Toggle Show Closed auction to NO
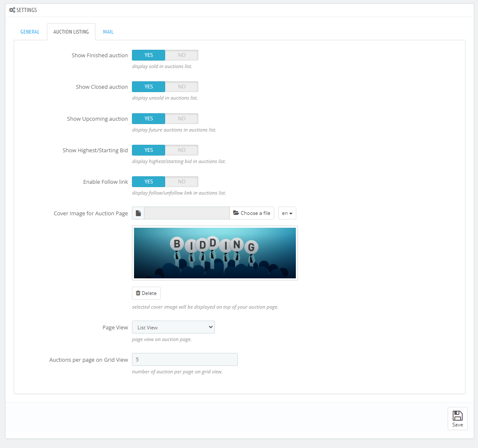The height and width of the screenshot is (448, 478). 181,86
